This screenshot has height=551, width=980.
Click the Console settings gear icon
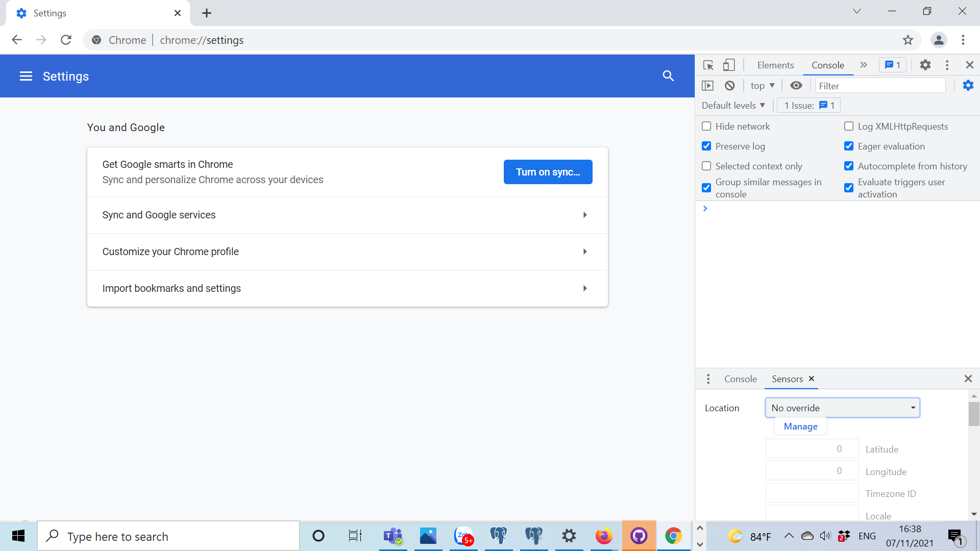pyautogui.click(x=968, y=85)
